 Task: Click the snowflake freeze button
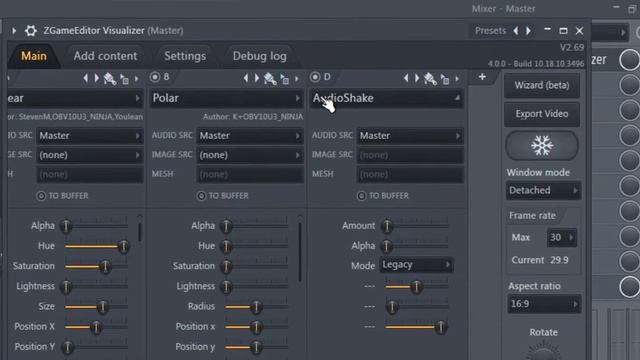tap(542, 145)
